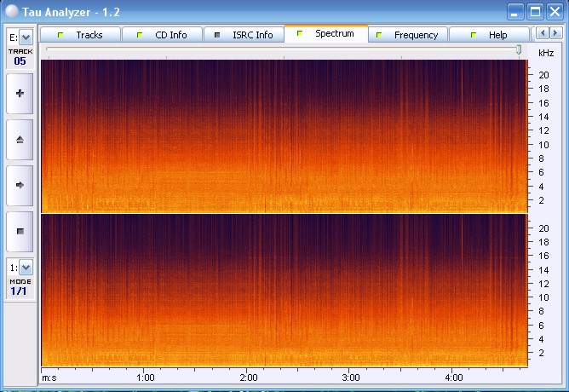Click the Spectrum tab
The image size is (569, 392).
326,34
